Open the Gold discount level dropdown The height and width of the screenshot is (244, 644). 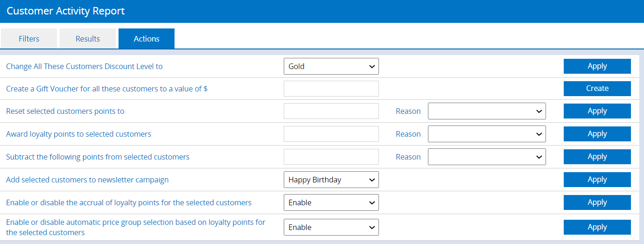pos(331,66)
